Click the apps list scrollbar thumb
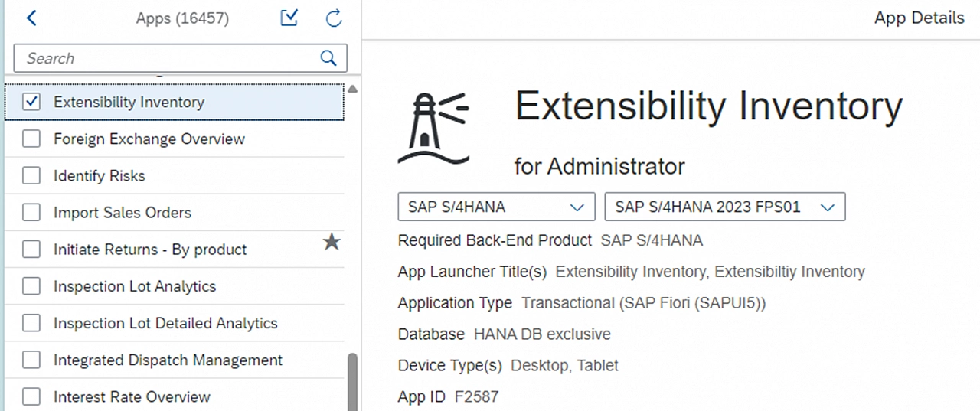This screenshot has width=980, height=411. (352, 382)
